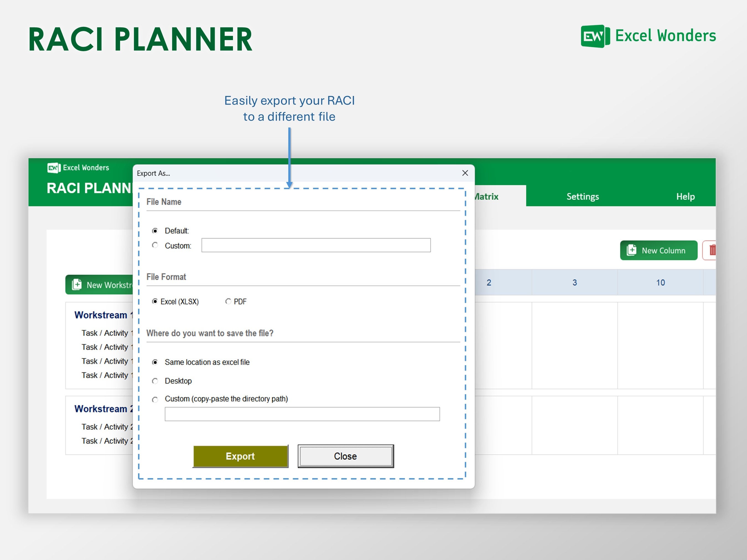Choose Excel (XLSX) file format
The width and height of the screenshot is (747, 560).
[155, 301]
